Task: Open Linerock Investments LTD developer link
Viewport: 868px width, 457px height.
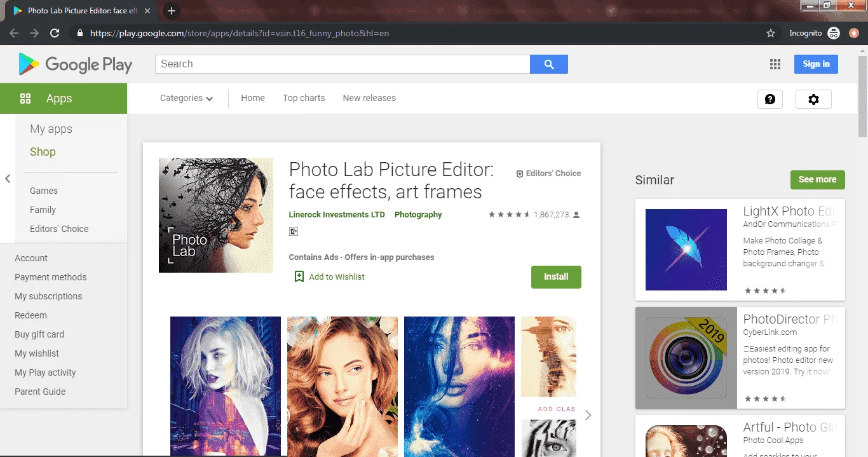Action: point(337,215)
